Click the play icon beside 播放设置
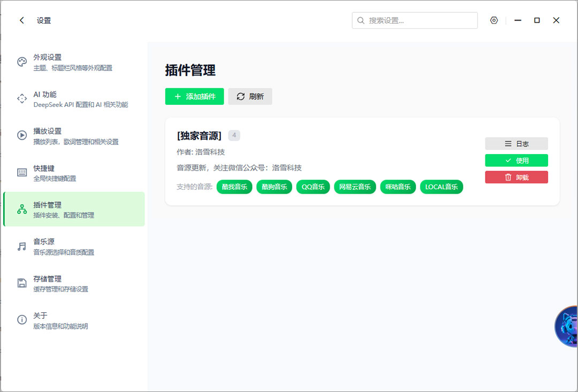 (22, 134)
